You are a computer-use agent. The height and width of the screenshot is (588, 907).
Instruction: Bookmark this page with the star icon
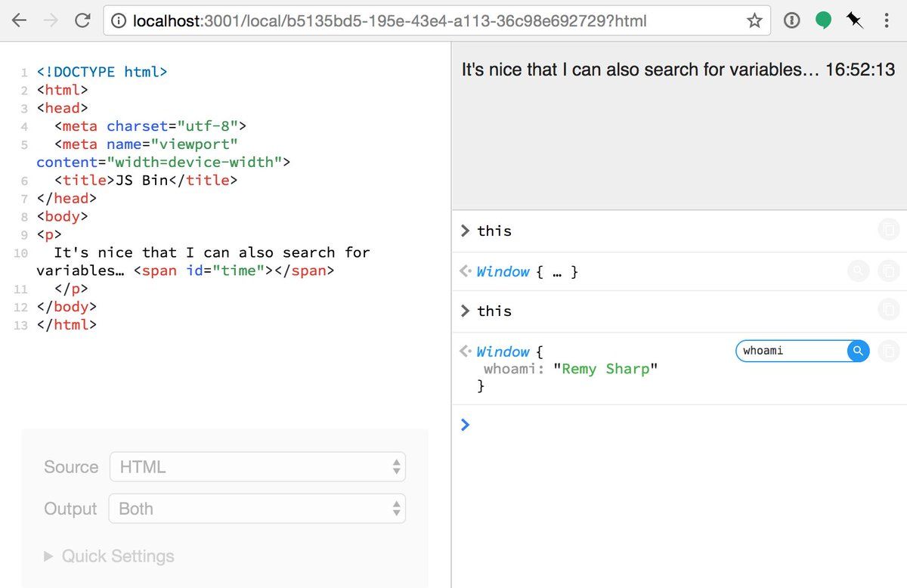754,21
